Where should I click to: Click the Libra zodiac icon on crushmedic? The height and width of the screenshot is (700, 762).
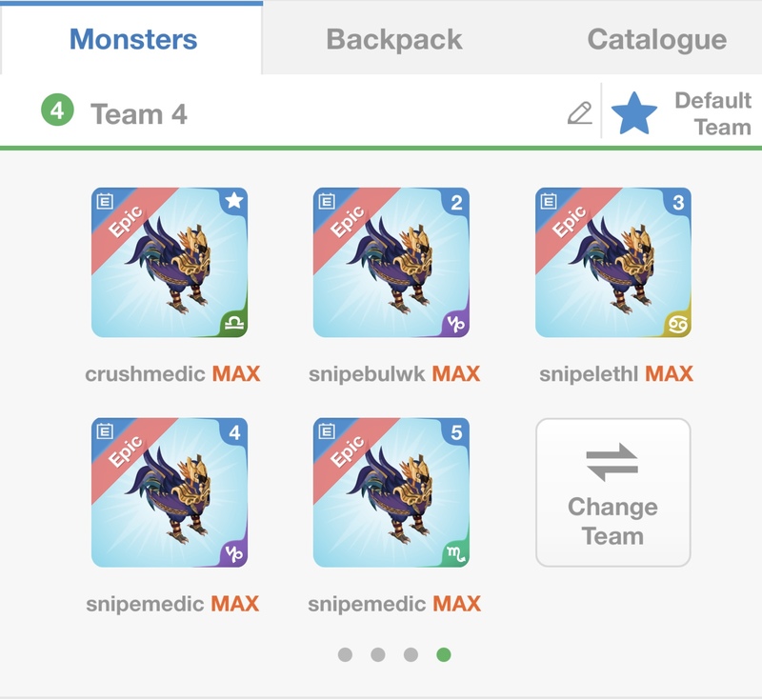pos(232,324)
